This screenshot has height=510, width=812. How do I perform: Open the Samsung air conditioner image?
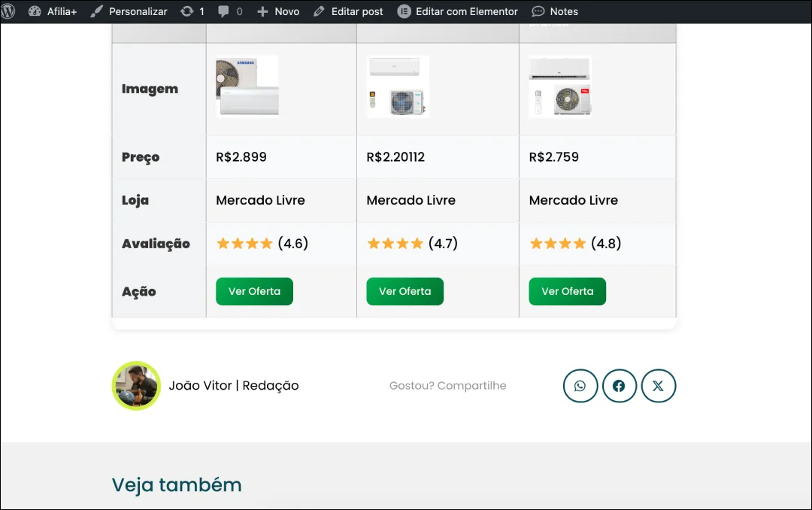(247, 87)
